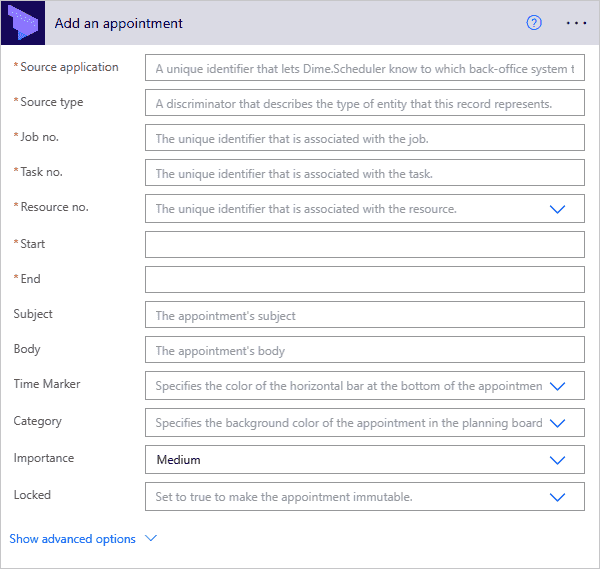Click the Locked label

point(32,495)
